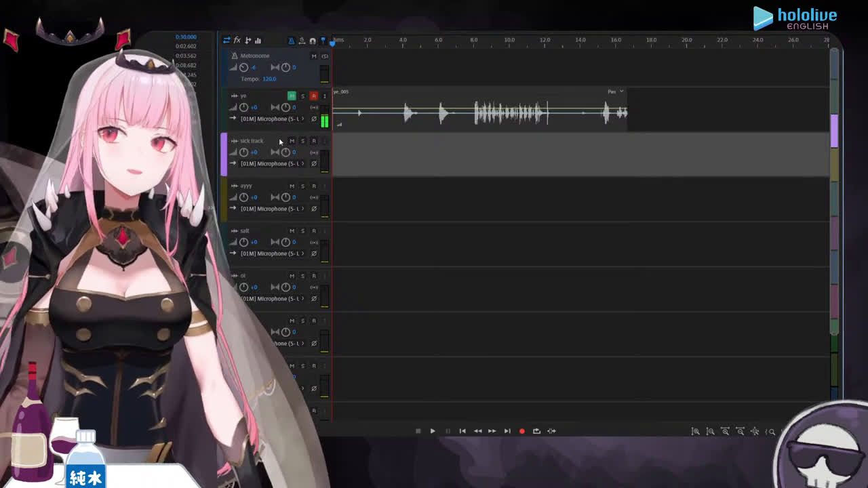Start playback with the Play button
Viewport: 868px width, 488px height.
[x=433, y=431]
